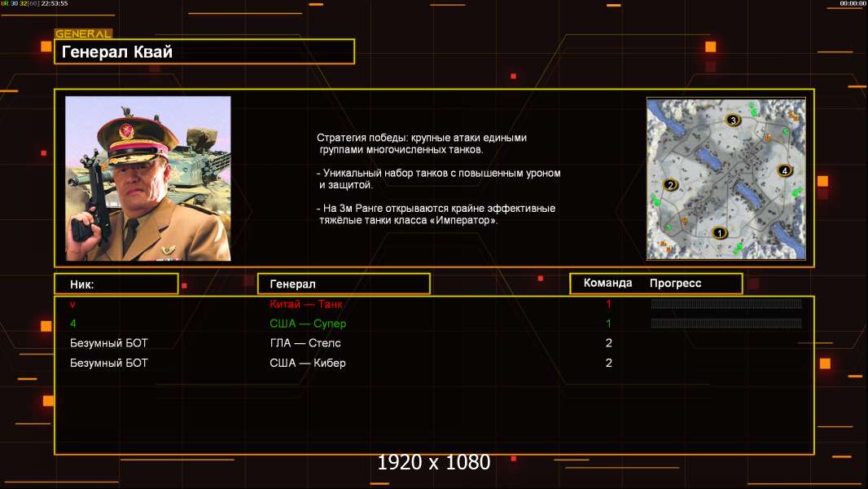Click green player nickname '4'
The height and width of the screenshot is (489, 868).
[x=73, y=324]
